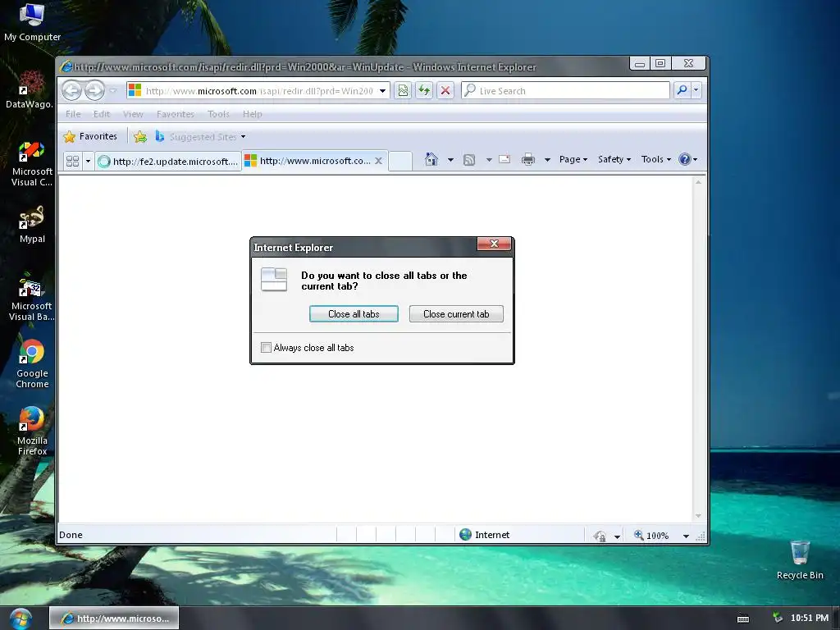840x630 pixels.
Task: Open the Favorites menu in menu bar
Action: pyautogui.click(x=176, y=114)
